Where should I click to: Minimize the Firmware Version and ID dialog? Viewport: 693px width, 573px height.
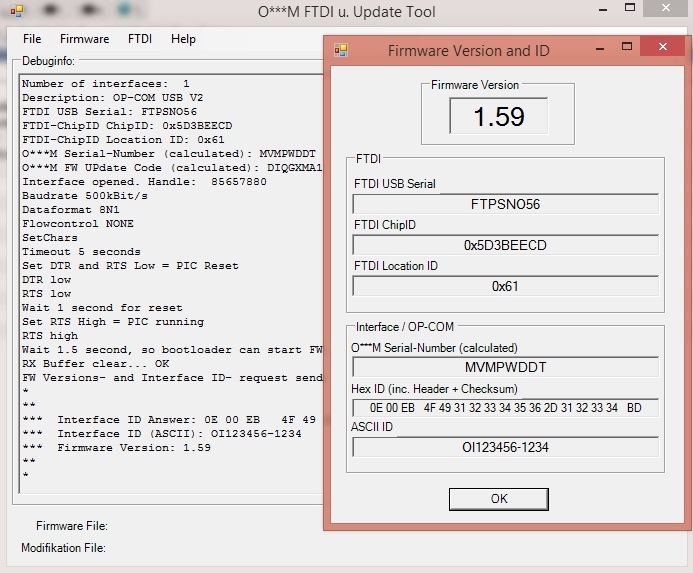pyautogui.click(x=600, y=48)
